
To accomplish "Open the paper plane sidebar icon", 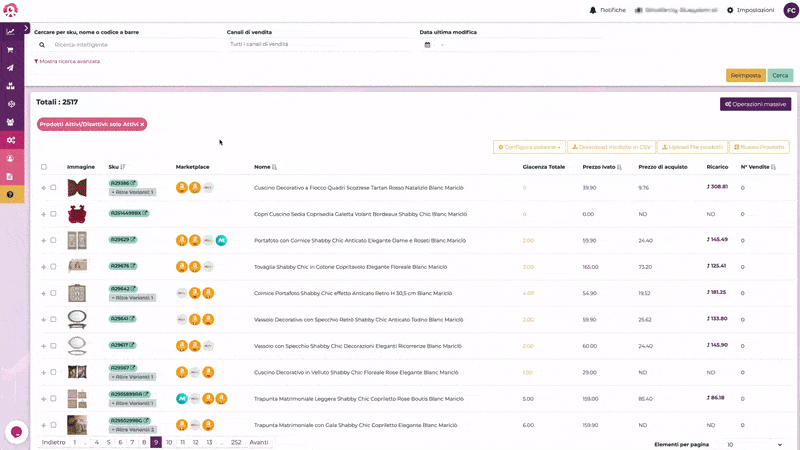I will pyautogui.click(x=10, y=67).
